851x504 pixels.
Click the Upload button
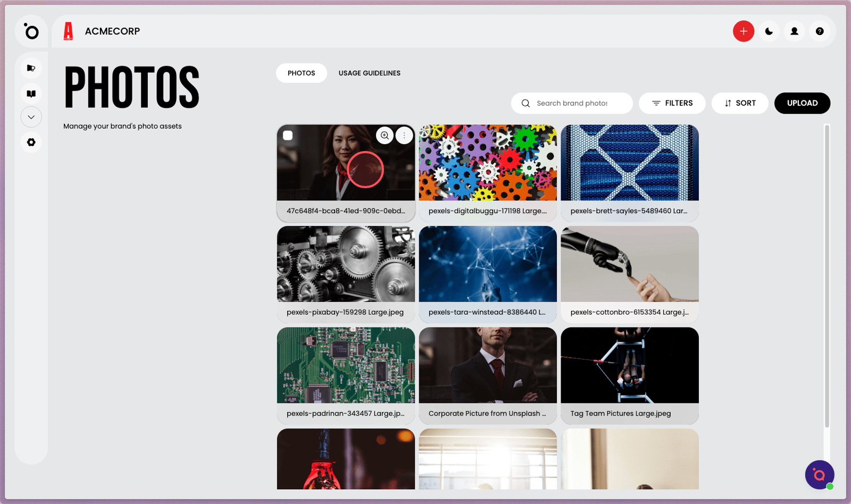(802, 103)
